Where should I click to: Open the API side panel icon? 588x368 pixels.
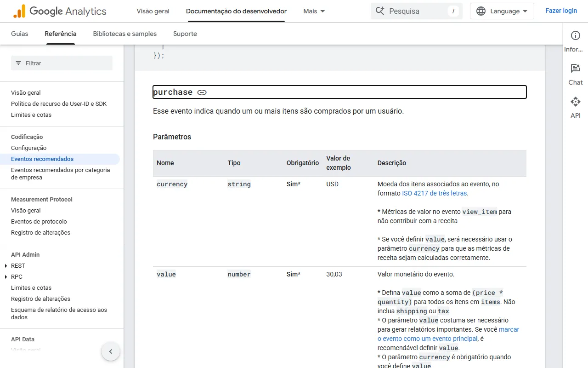tap(575, 102)
